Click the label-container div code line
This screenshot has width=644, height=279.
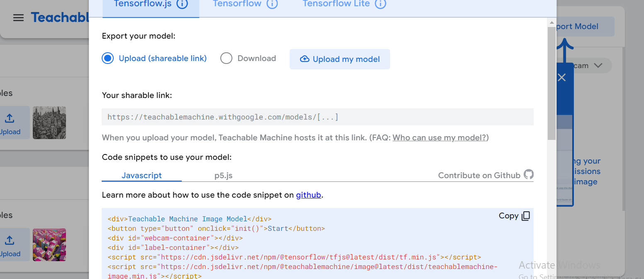click(x=173, y=247)
